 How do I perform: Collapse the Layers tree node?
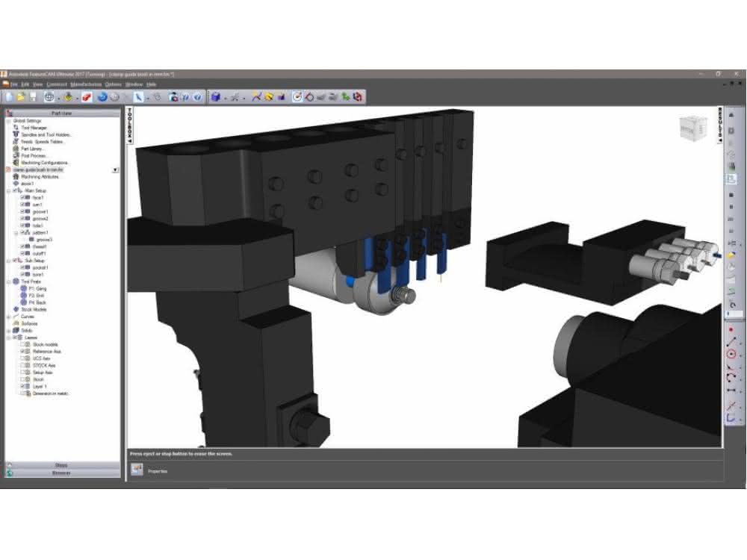[8, 337]
